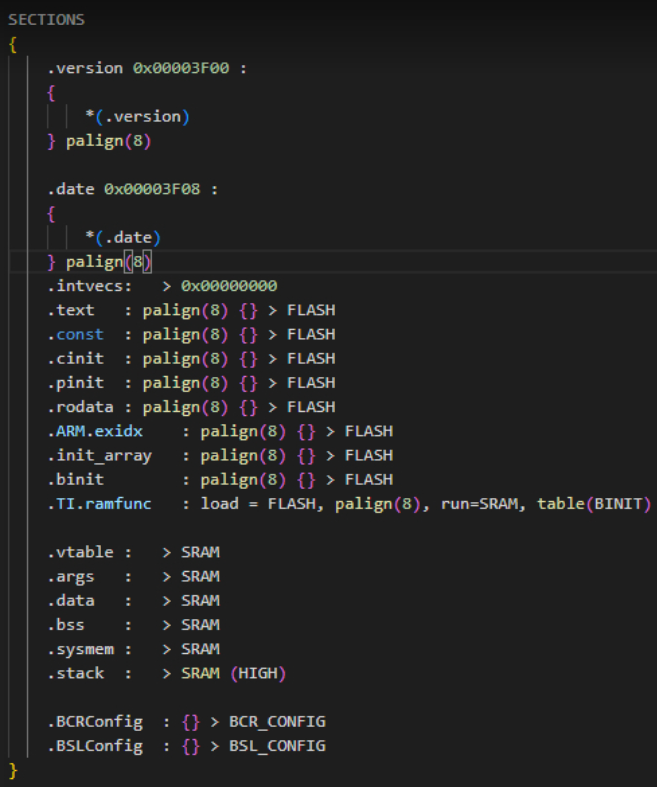The width and height of the screenshot is (657, 787).
Task: Click the 0x00000000 address on .intvecs line
Action: click(x=229, y=286)
